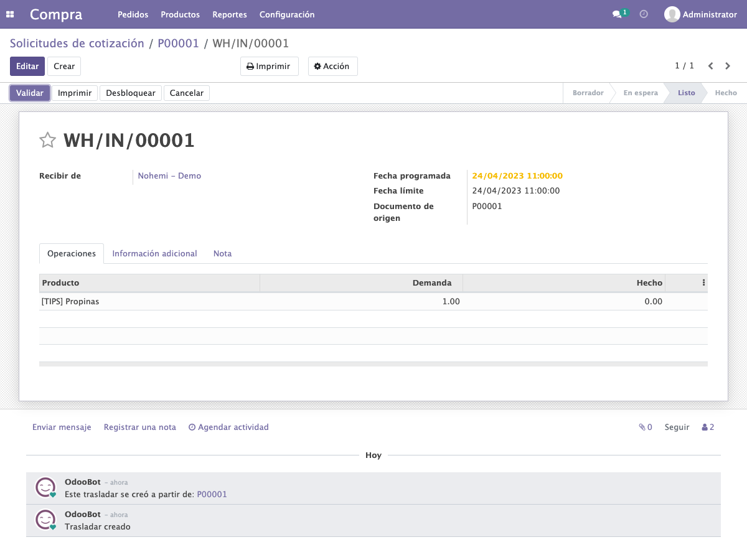Sort by Hecho column header
Image resolution: width=747 pixels, height=560 pixels.
pos(564,283)
